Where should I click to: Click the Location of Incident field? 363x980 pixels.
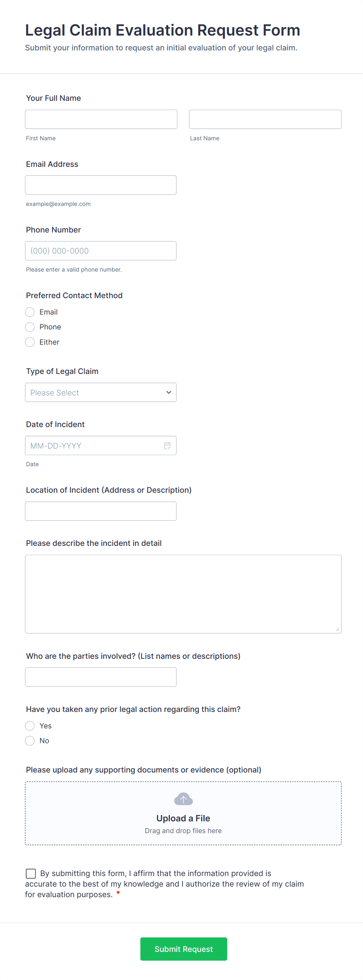[101, 511]
